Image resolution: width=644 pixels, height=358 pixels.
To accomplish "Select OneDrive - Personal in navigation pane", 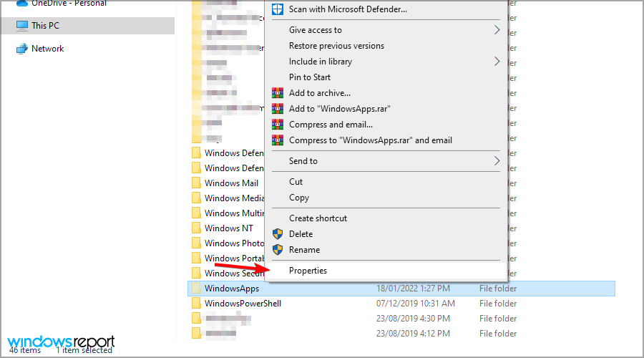I will 69,4.
